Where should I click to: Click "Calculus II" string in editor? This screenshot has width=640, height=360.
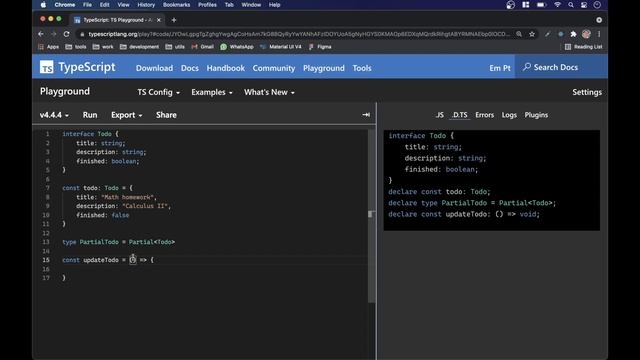point(145,206)
